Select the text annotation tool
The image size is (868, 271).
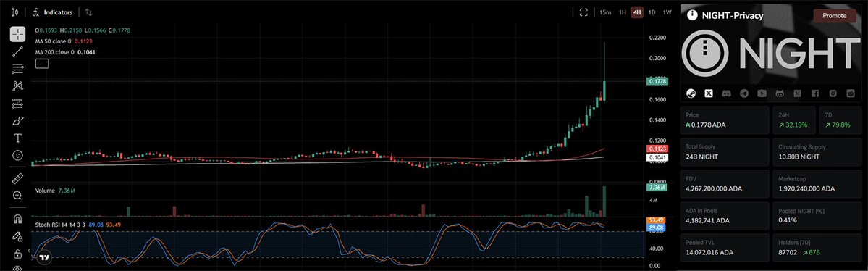pyautogui.click(x=17, y=138)
